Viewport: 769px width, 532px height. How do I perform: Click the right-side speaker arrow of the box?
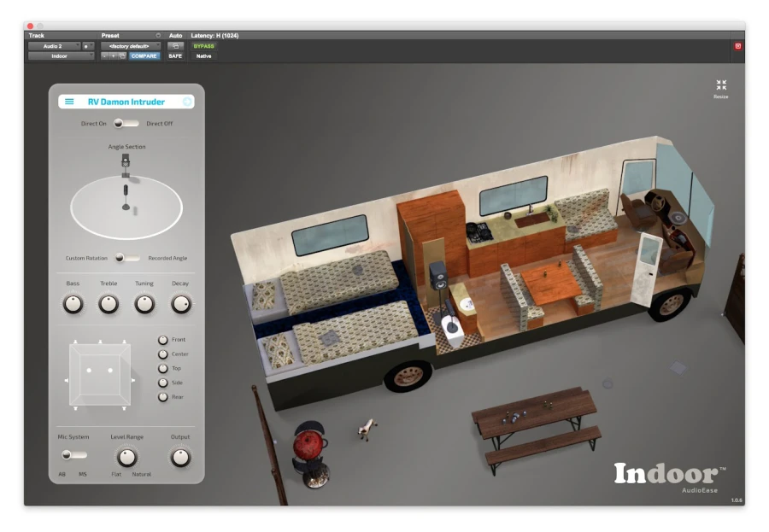pyautogui.click(x=133, y=380)
